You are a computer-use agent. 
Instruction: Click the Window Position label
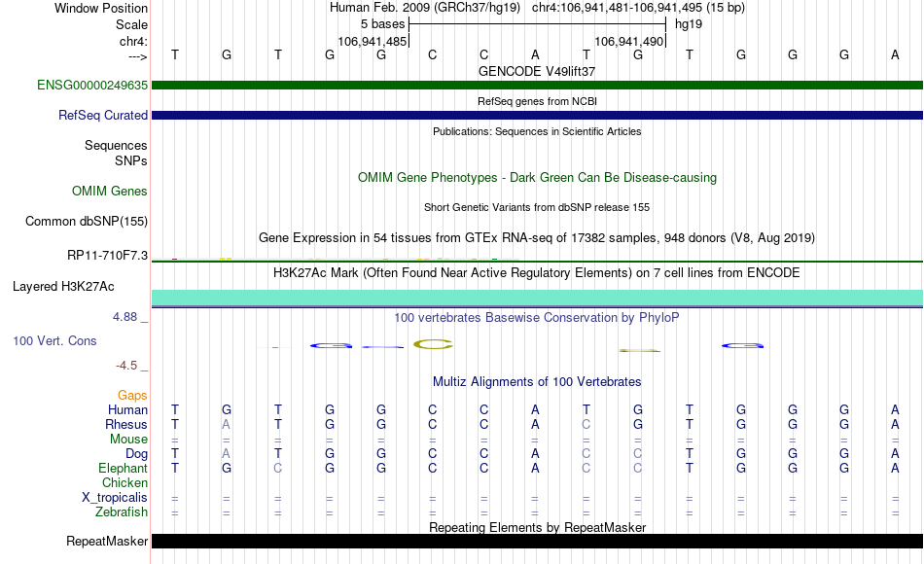101,8
